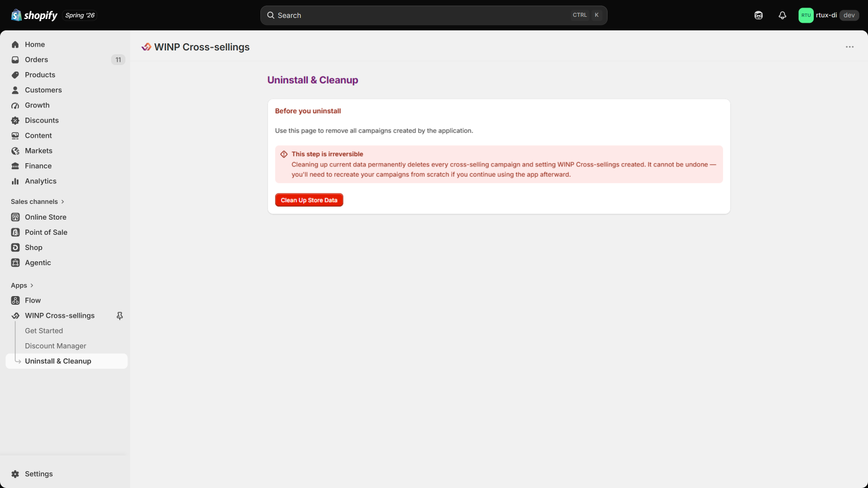Click the Orders count badge 11
The height and width of the screenshot is (488, 868).
(118, 60)
